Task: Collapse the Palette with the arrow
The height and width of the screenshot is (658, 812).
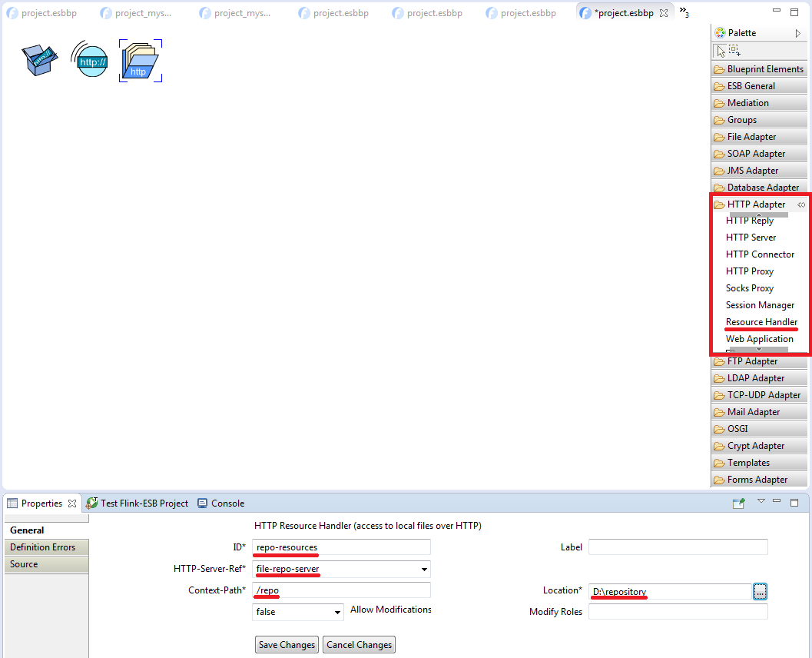Action: [x=798, y=33]
